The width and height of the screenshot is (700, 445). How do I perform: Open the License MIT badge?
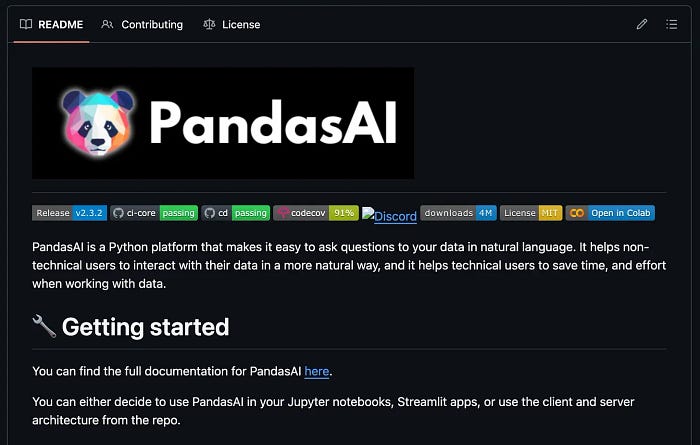click(531, 213)
